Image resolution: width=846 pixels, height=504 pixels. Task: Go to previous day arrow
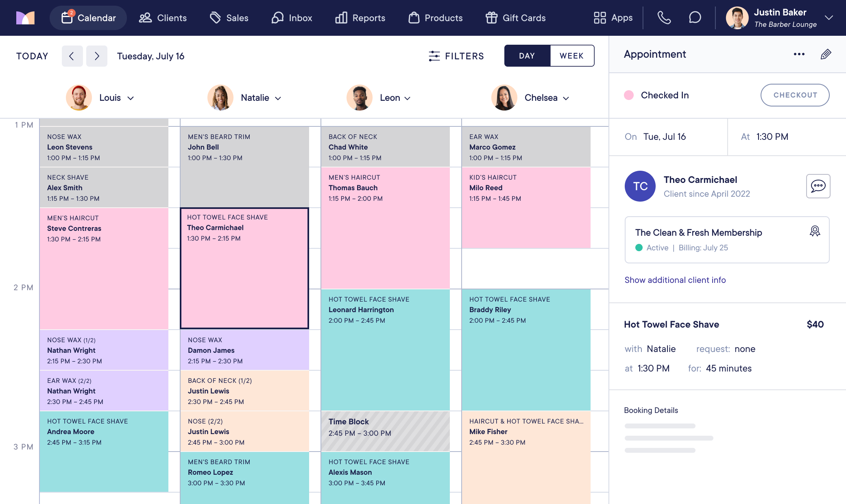pyautogui.click(x=72, y=56)
